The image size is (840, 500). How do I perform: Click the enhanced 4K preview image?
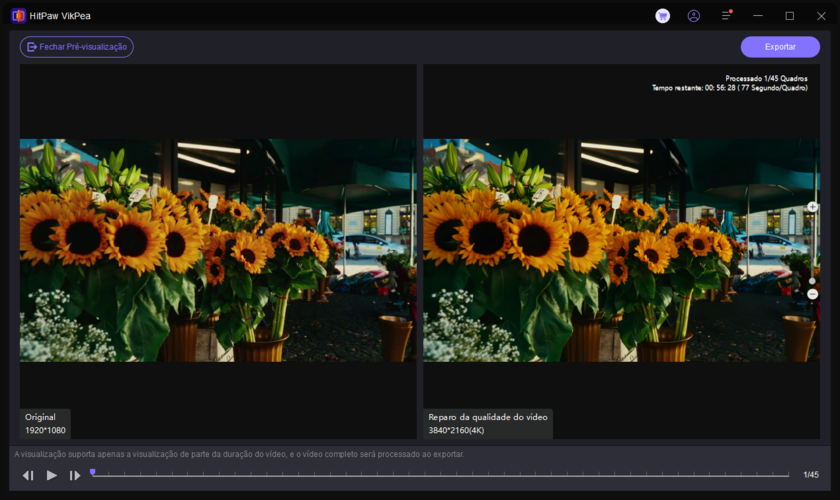(620, 250)
